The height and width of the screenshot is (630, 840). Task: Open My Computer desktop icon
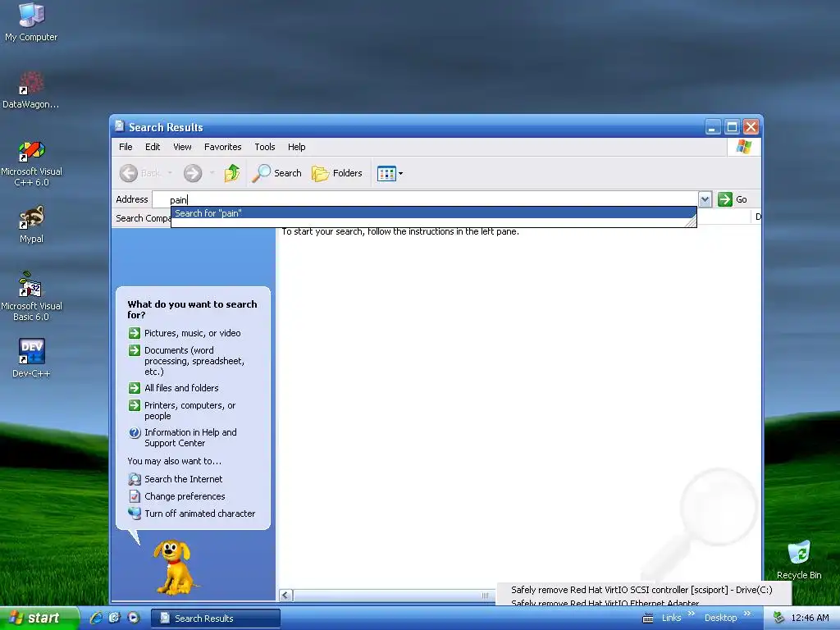click(x=31, y=21)
